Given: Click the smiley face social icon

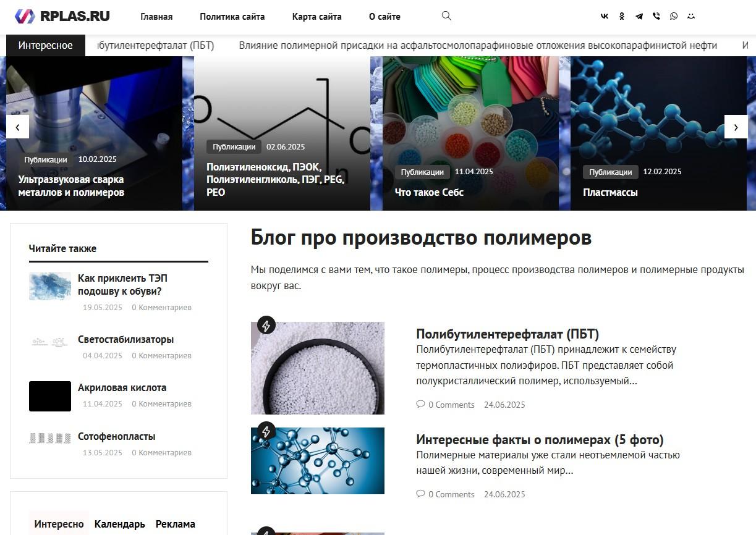Looking at the screenshot, I should 691,17.
